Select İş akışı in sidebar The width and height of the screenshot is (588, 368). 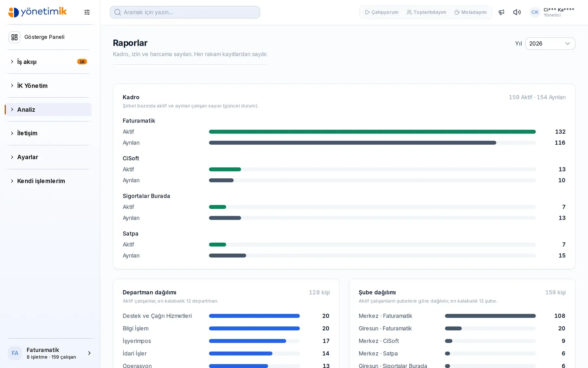[x=49, y=62]
